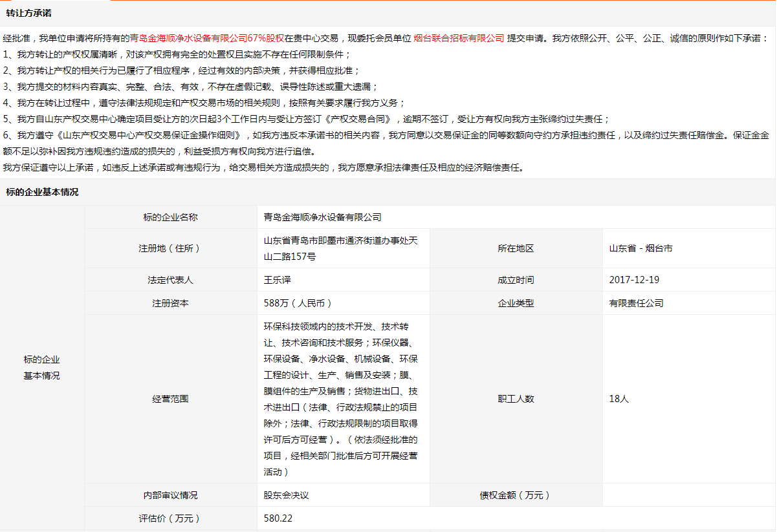Image resolution: width=777 pixels, height=532 pixels.
Task: Select value 山东省 - 烟台市
Action: [x=640, y=248]
